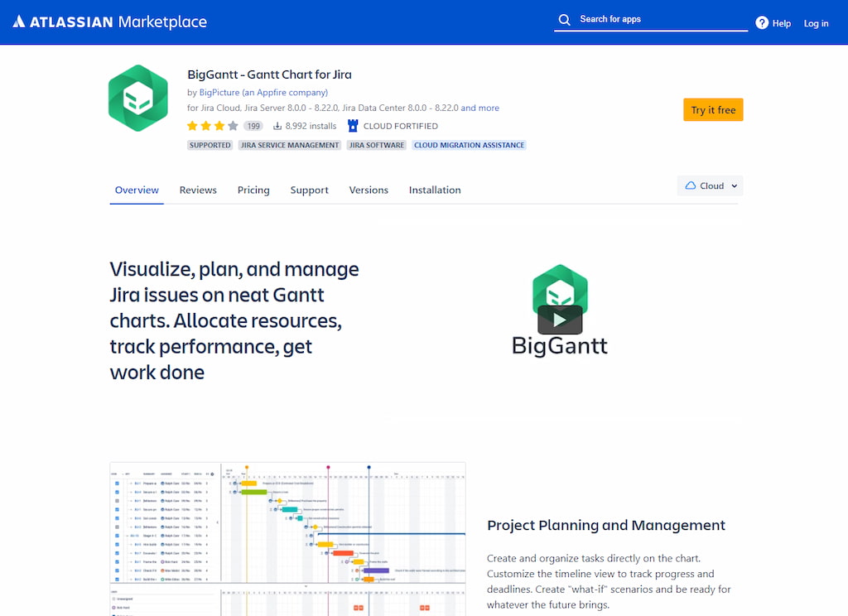
Task: Play the BigGantt promo video
Action: pyautogui.click(x=561, y=320)
